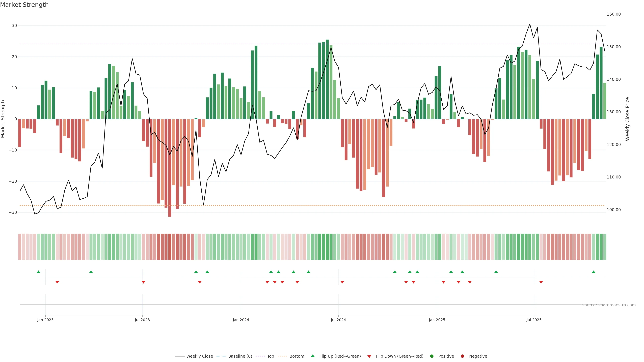Click the dark red Negative legend dot

[x=462, y=356]
